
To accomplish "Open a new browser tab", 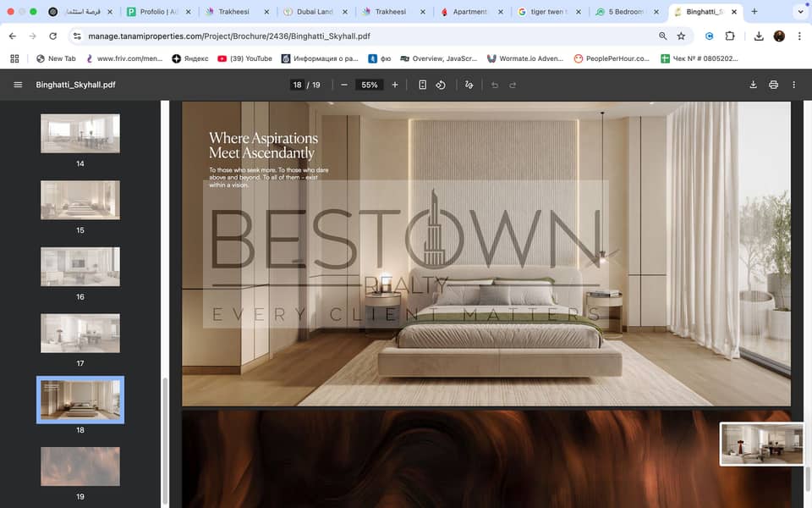I will (x=754, y=11).
